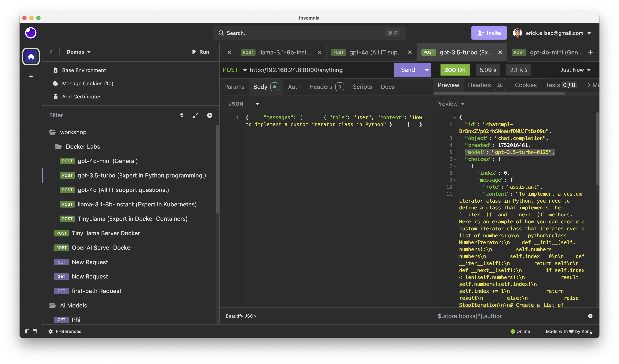Click the sort arrows icon next to Filter

click(182, 115)
